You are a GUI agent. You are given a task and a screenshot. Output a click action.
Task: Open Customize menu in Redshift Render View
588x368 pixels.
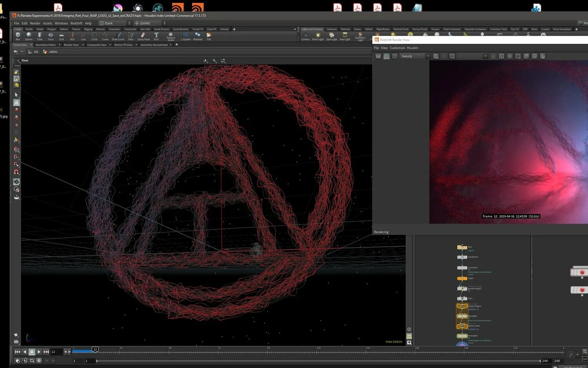pos(397,48)
